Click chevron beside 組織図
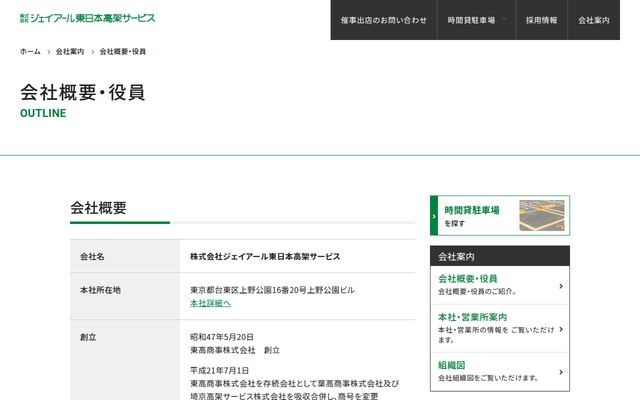640x400 pixels. click(x=561, y=372)
